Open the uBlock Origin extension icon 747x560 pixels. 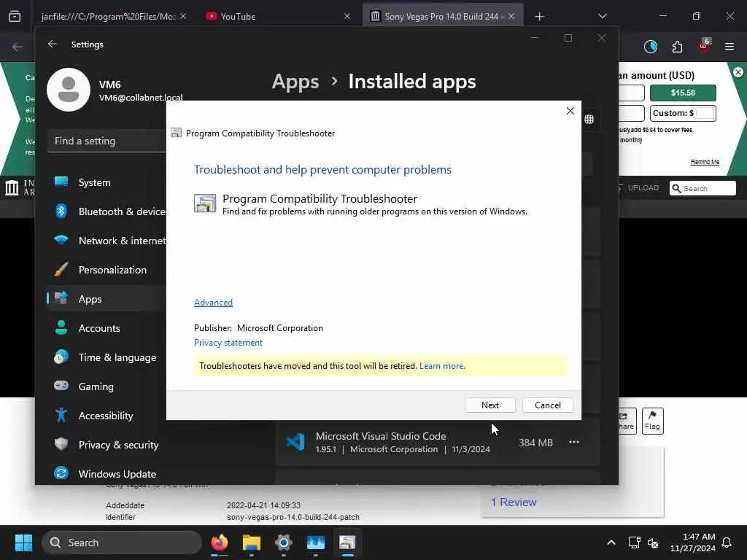[x=704, y=46]
